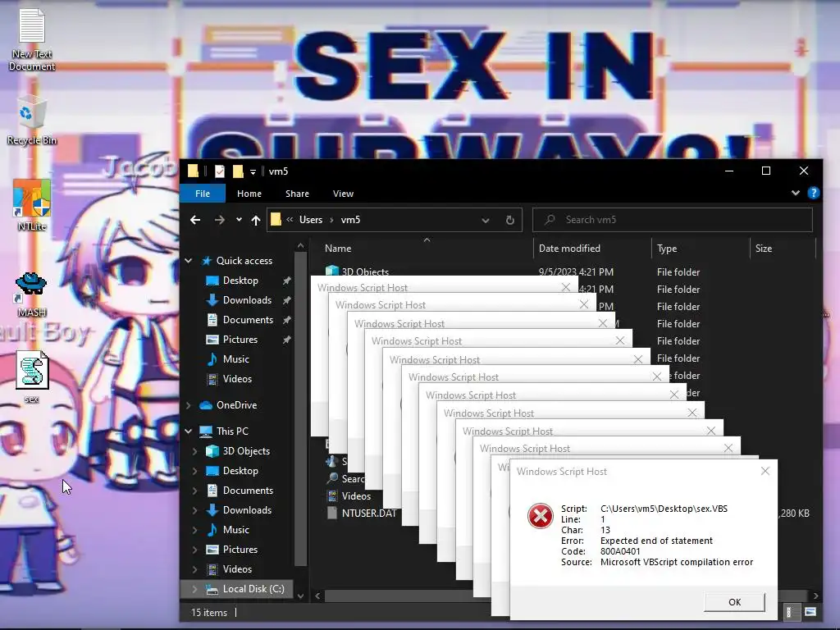This screenshot has width=840, height=630.
Task: Select OneDrive in navigation pane
Action: point(236,405)
